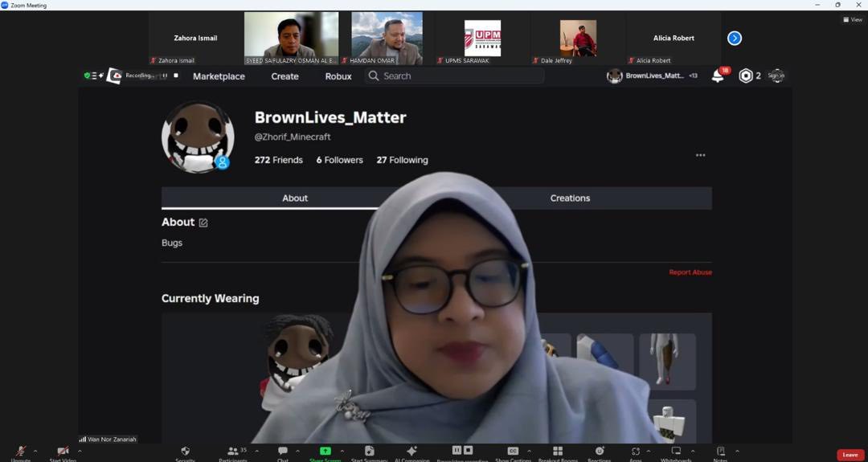868x462 pixels.
Task: Open the Security shield options
Action: point(186,453)
